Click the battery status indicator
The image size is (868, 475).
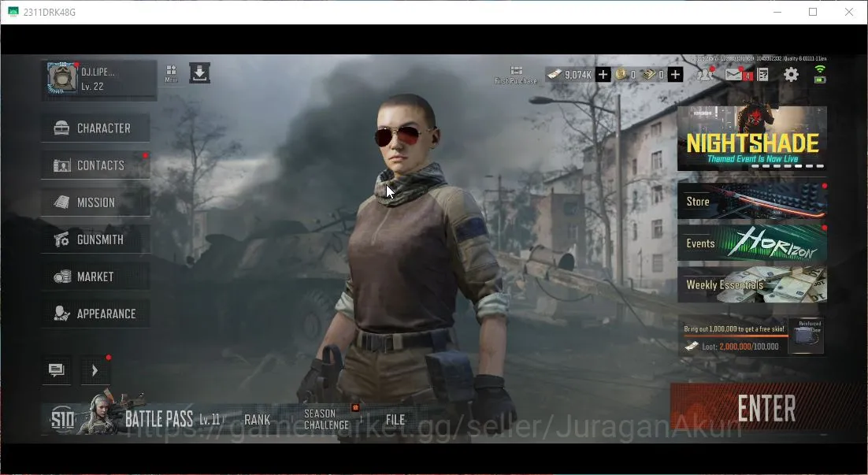[x=820, y=80]
